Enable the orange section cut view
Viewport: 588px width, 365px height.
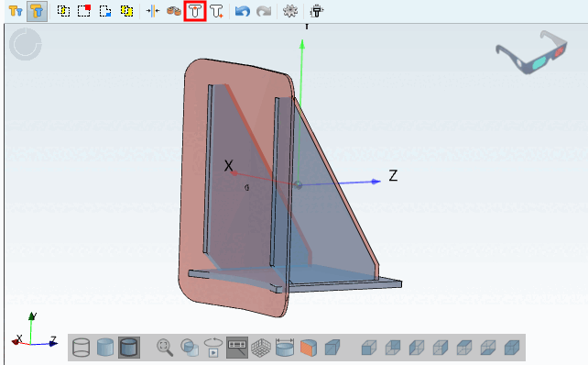tap(309, 348)
